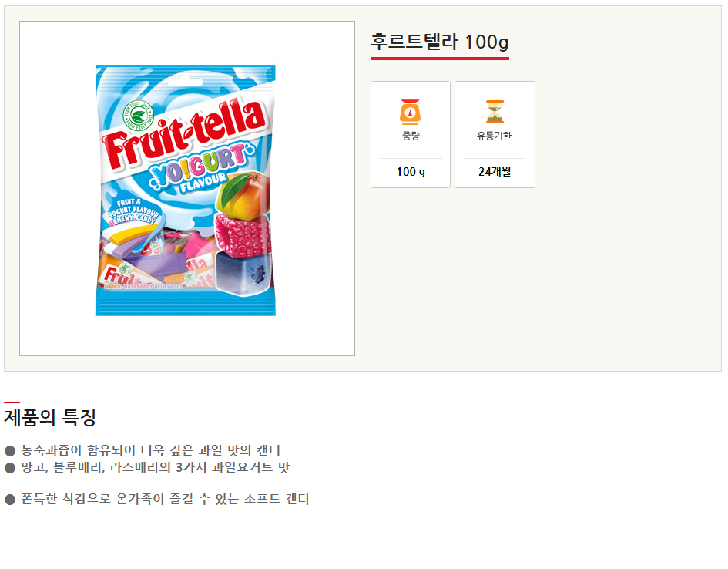Viewport: 728px width, 569px height.
Task: Click the bullet dot beside 농축과즙 line
Action: click(10, 450)
